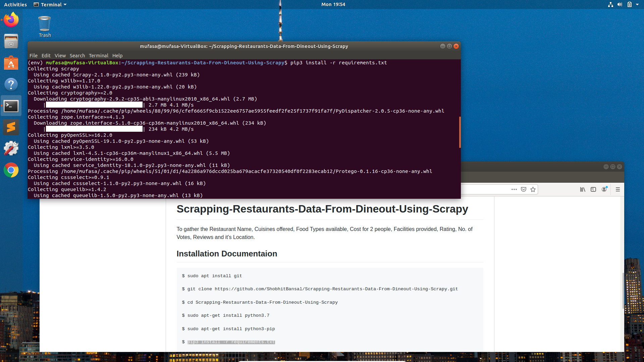Show Firefox library icon

click(583, 190)
